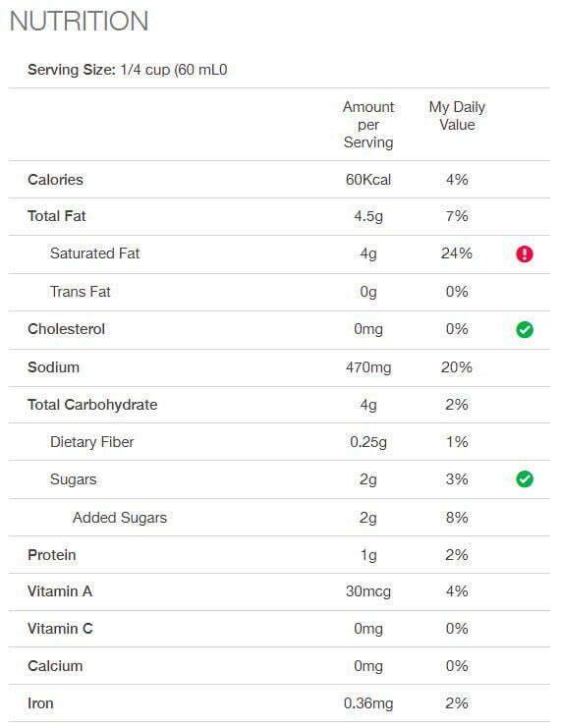Image resolution: width=561 pixels, height=728 pixels.
Task: Select the Trans Fat label
Action: (80, 292)
